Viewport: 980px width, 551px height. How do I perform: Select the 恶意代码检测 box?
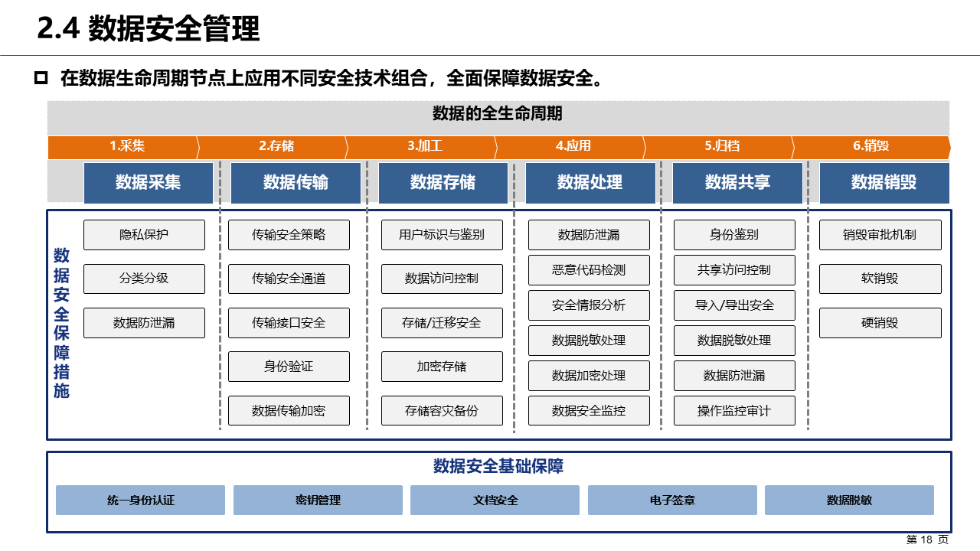589,270
